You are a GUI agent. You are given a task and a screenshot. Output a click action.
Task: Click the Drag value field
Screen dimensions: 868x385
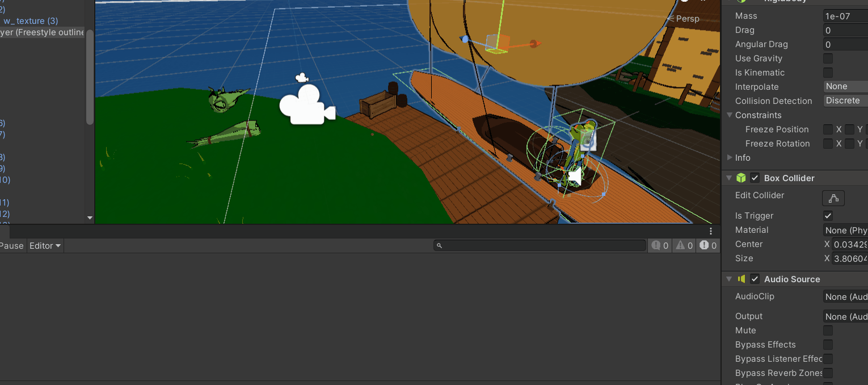845,30
